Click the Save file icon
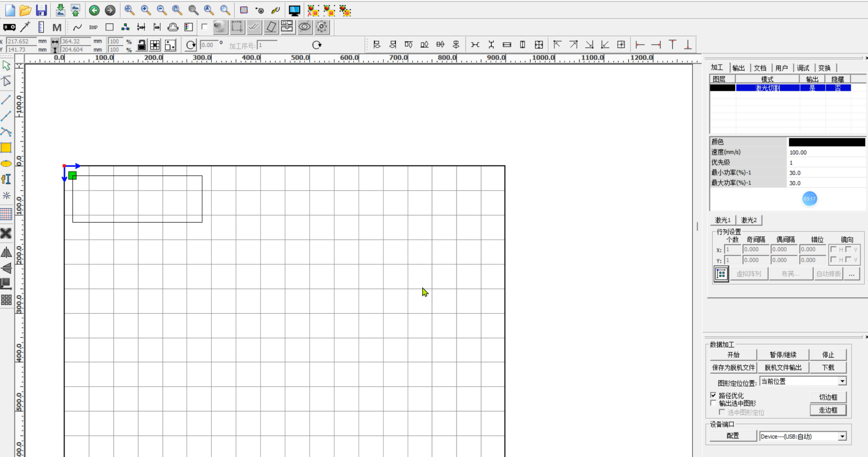Image resolution: width=868 pixels, height=457 pixels. click(x=41, y=10)
